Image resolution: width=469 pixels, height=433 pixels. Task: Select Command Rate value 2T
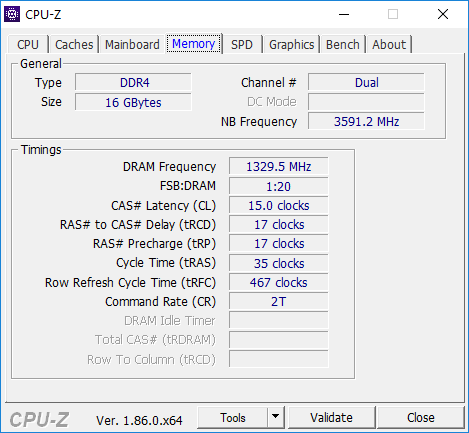279,301
